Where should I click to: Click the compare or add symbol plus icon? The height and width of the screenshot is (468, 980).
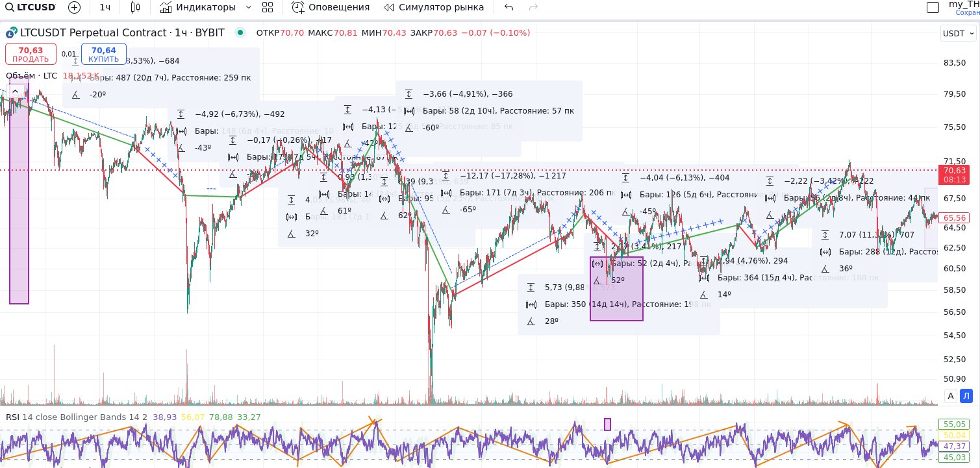(75, 7)
